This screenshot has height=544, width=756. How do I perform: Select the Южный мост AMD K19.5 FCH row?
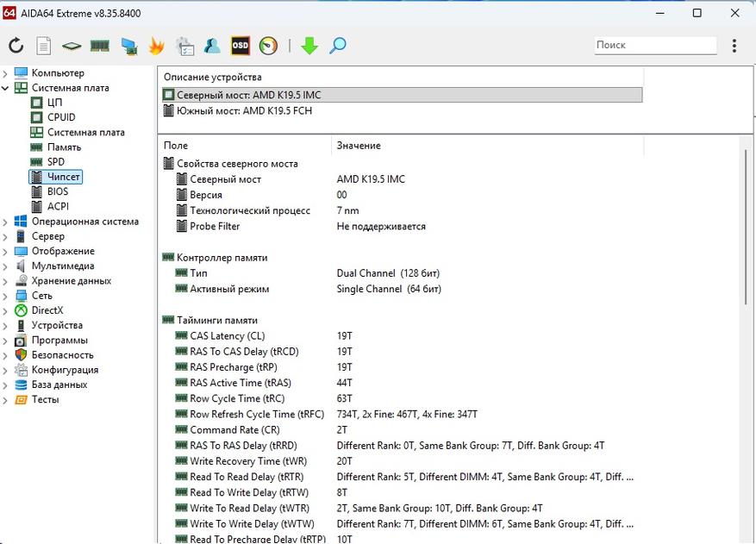tap(402, 111)
